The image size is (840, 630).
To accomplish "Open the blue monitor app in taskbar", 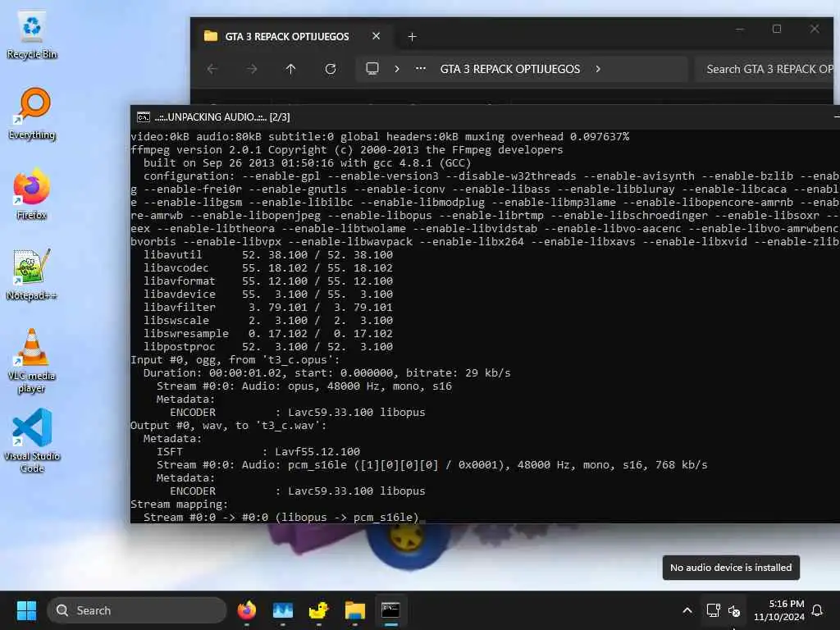I will pyautogui.click(x=283, y=610).
